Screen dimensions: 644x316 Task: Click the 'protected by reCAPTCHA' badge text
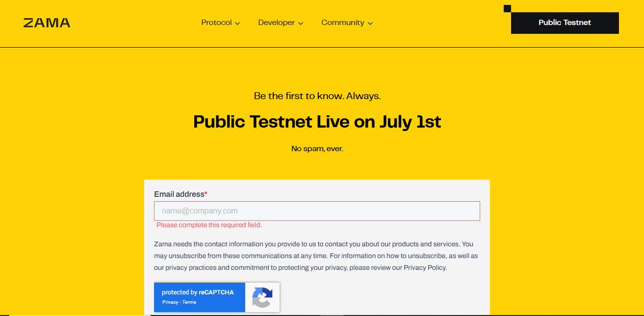click(197, 292)
